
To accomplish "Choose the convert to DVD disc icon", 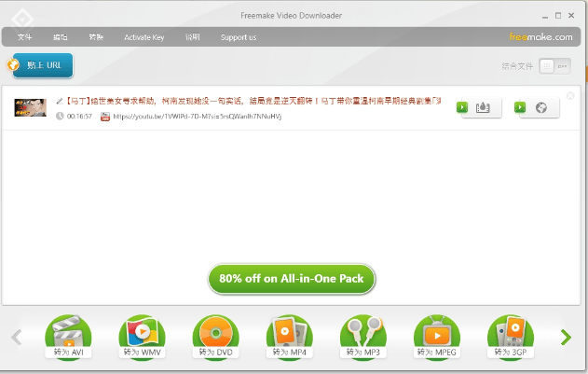I will tap(215, 337).
